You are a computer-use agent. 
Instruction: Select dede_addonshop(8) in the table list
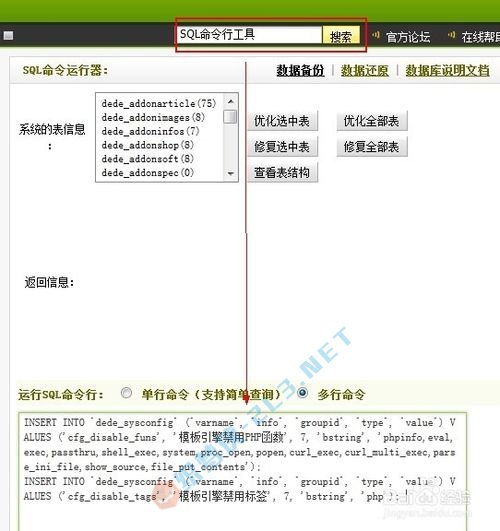click(x=148, y=145)
